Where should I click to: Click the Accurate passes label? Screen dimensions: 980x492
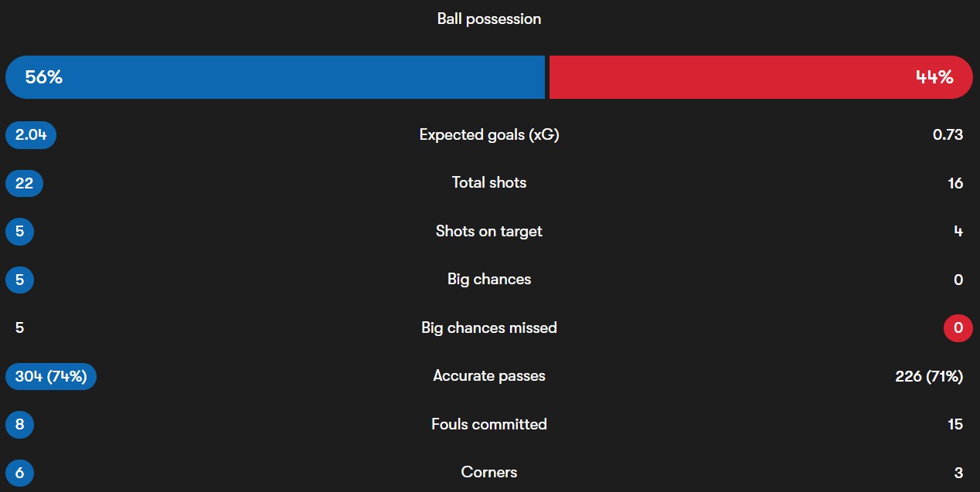click(489, 376)
